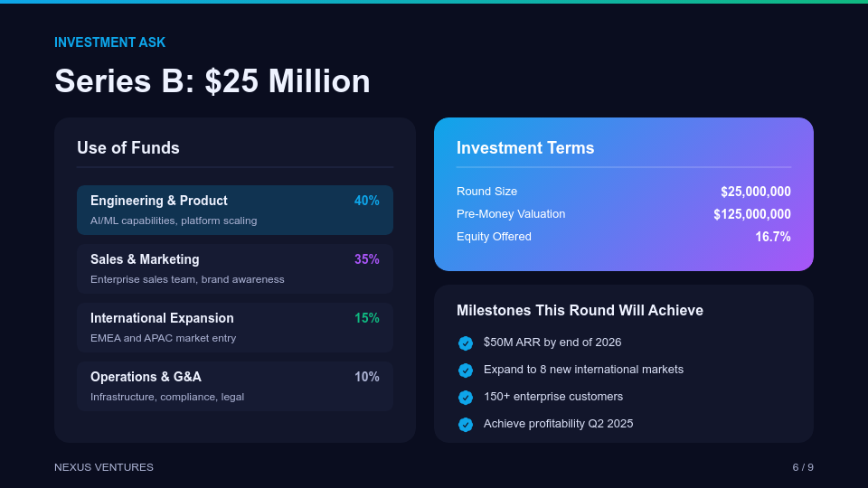Click the Equity Offered label
This screenshot has height=488, width=868.
pyautogui.click(x=494, y=237)
